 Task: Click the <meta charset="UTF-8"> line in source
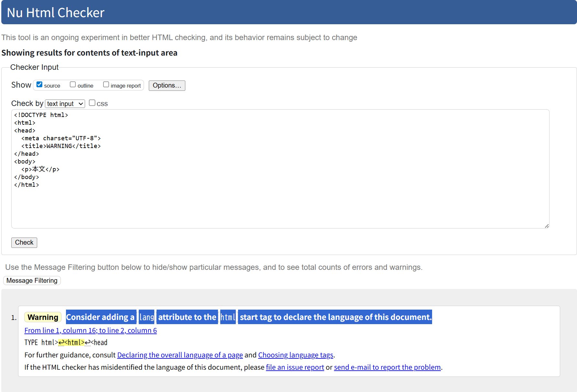tap(61, 138)
